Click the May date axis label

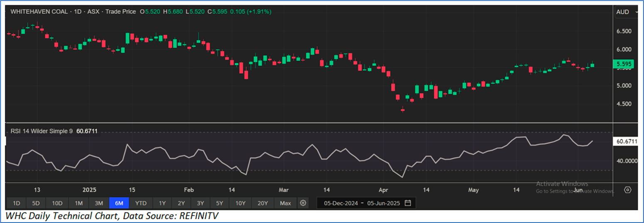click(x=474, y=190)
